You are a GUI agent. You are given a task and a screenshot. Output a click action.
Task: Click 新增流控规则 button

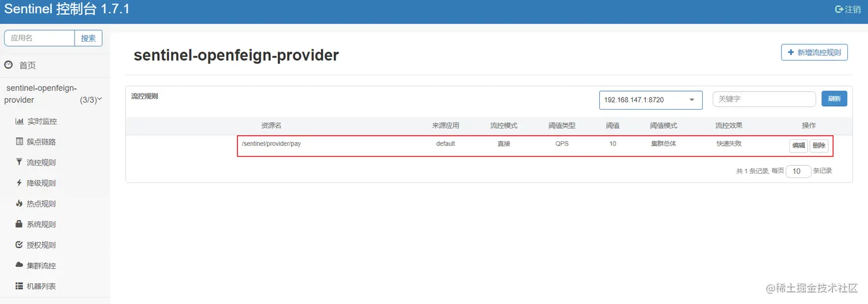coord(814,52)
